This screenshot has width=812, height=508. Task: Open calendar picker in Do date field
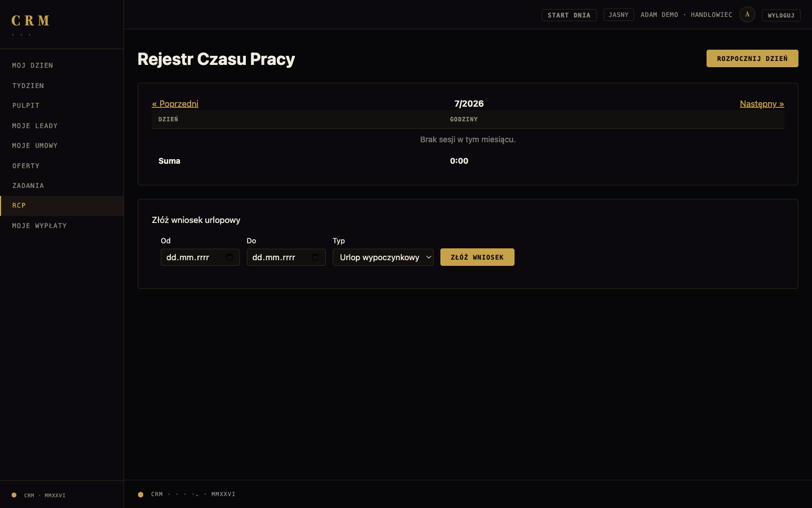[316, 257]
